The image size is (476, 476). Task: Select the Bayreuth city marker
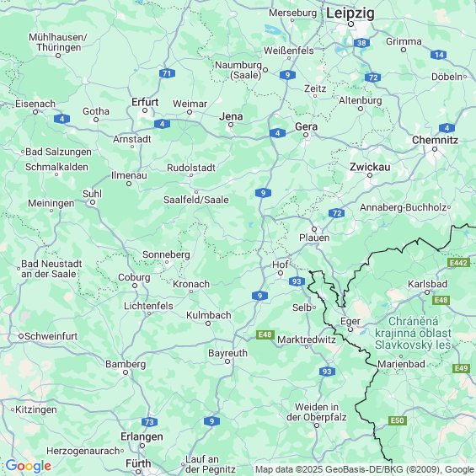click(x=227, y=361)
